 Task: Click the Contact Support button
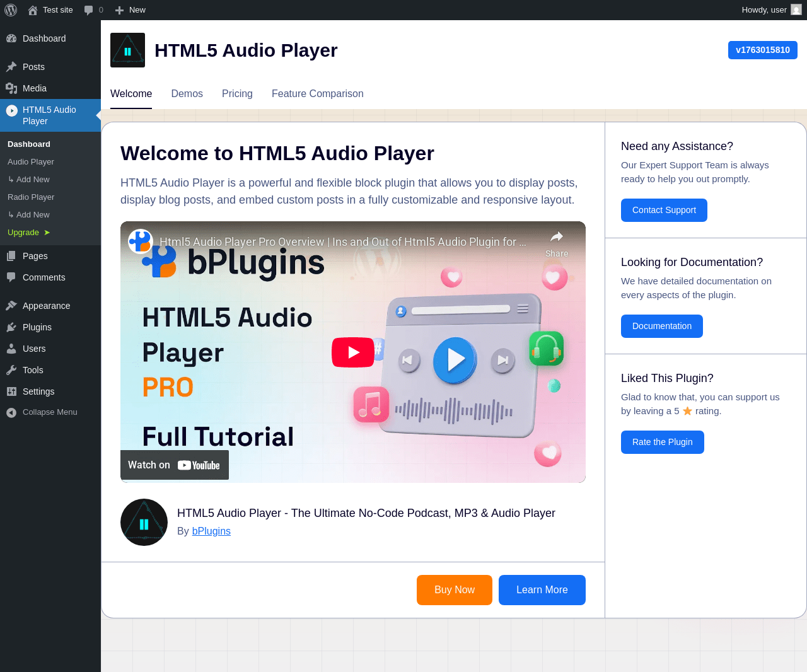point(664,211)
